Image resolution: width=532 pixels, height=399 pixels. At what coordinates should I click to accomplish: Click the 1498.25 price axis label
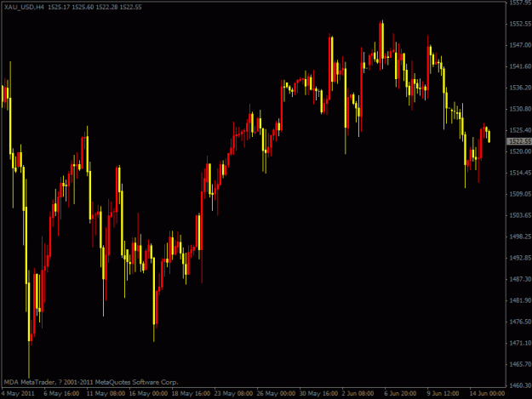tap(520, 237)
